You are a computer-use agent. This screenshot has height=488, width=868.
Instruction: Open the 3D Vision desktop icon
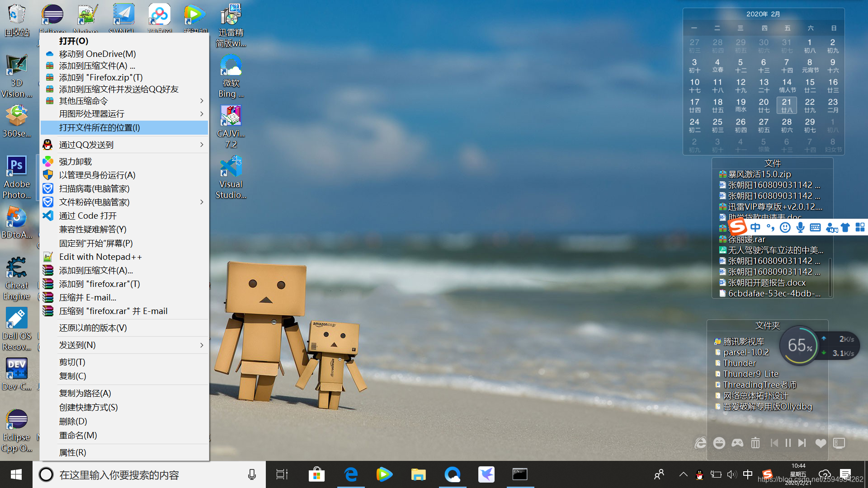[x=17, y=75]
